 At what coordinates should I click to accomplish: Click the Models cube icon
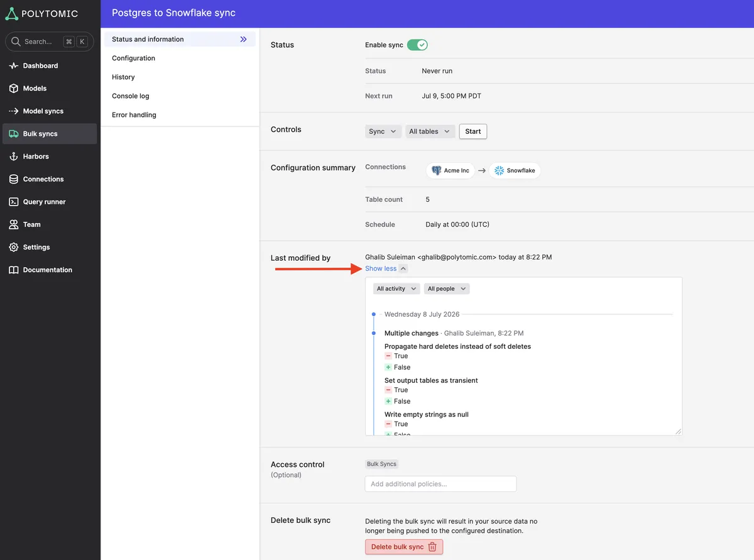click(x=14, y=89)
